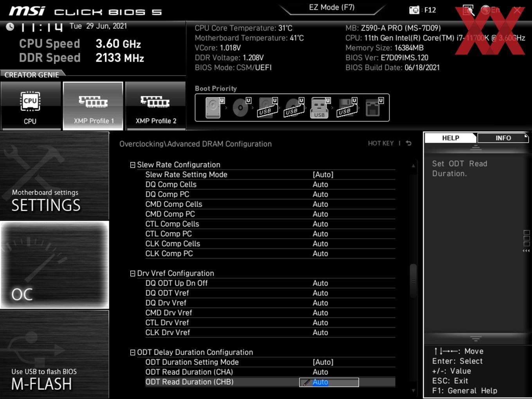
Task: Switch to EZ Mode (F7)
Action: pos(332,7)
